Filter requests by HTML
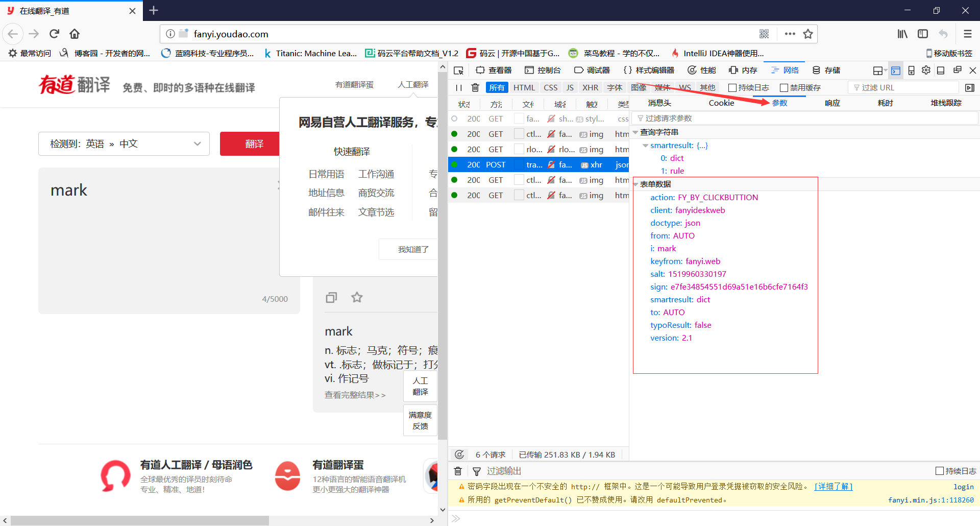 tap(524, 88)
